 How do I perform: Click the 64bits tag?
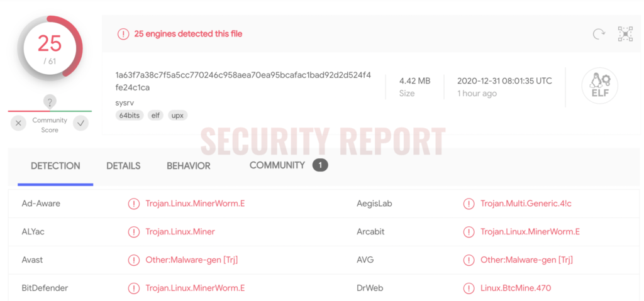130,116
